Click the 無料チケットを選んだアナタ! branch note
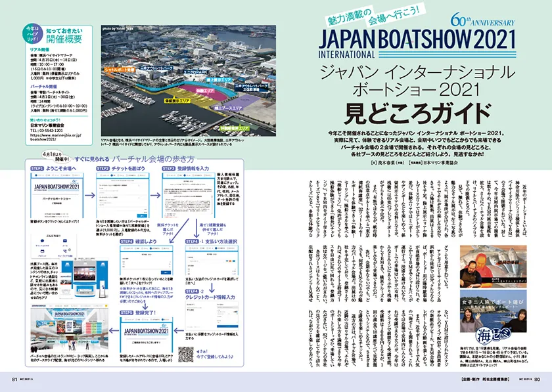 (167, 229)
